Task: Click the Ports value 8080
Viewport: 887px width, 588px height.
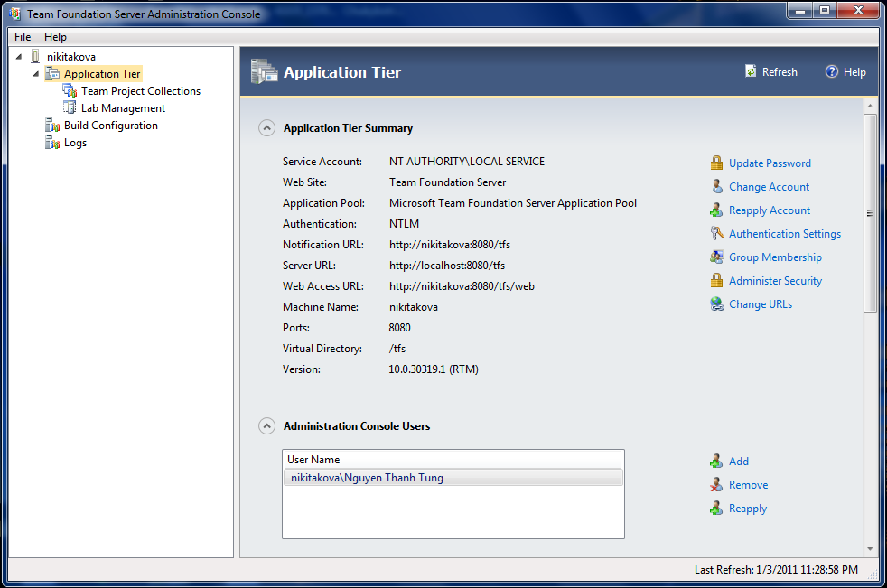Action: (399, 328)
